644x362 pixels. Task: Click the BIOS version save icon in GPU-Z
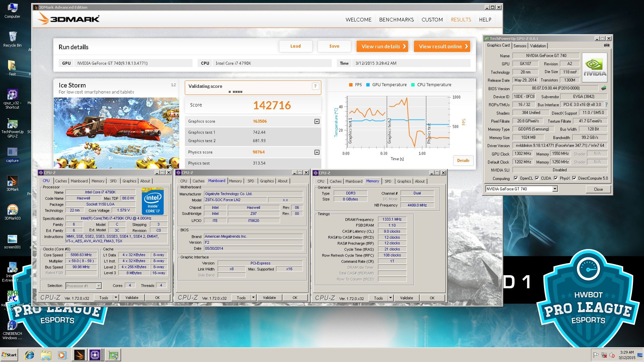click(604, 88)
